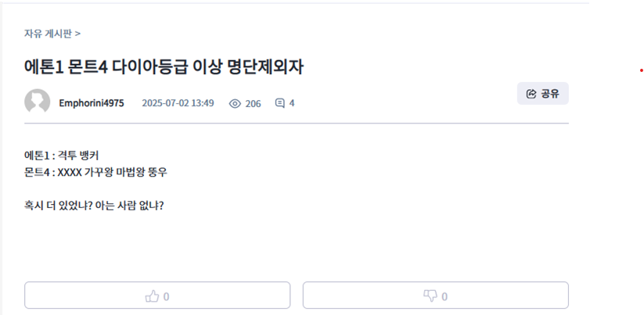Click the thumbs-down dislike icon
The image size is (644, 315).
pyautogui.click(x=430, y=296)
